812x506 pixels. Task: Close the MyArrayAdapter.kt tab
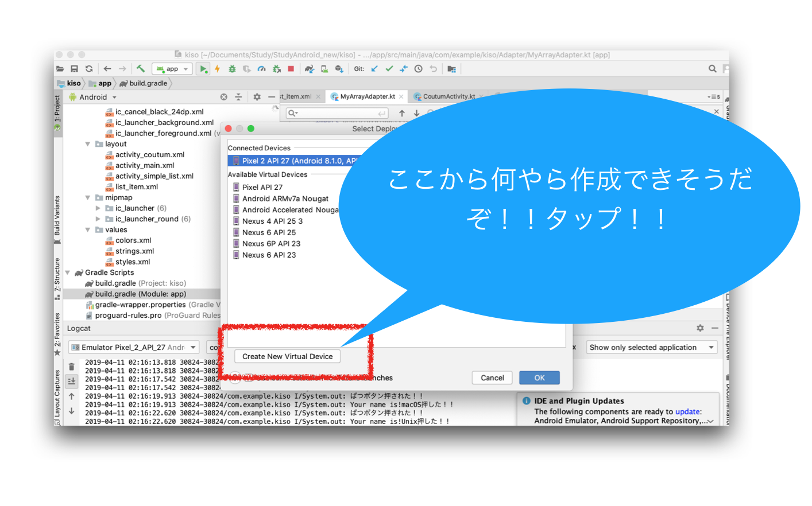click(401, 96)
